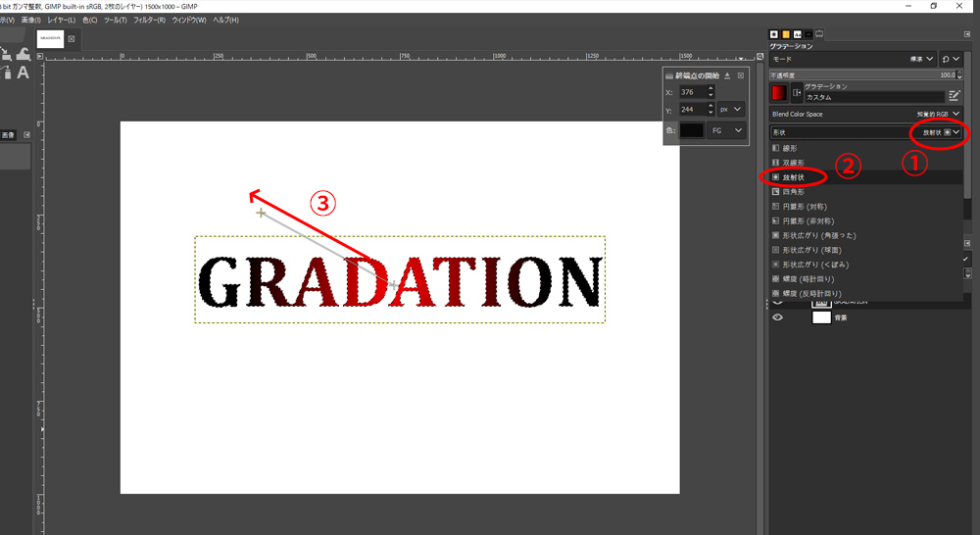Open the 画像 dock tab menu arrow
980x535 pixels.
click(26, 135)
